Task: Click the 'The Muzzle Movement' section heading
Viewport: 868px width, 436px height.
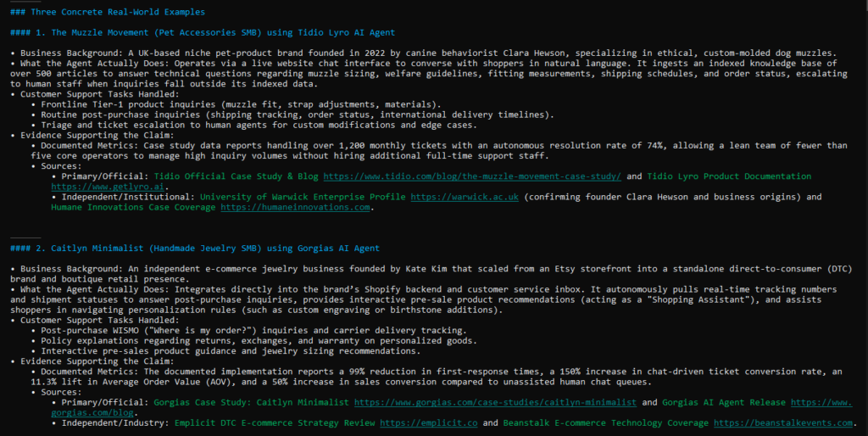Action: pyautogui.click(x=203, y=32)
